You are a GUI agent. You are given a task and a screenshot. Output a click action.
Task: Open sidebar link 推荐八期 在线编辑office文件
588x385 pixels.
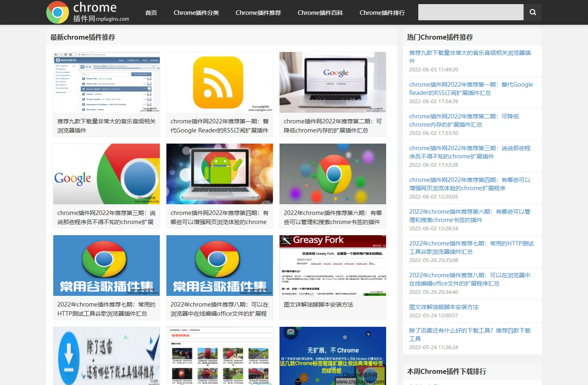click(470, 279)
